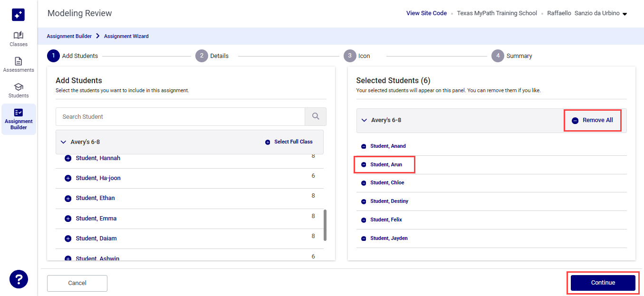
Task: Open the help question mark icon
Action: 19,279
